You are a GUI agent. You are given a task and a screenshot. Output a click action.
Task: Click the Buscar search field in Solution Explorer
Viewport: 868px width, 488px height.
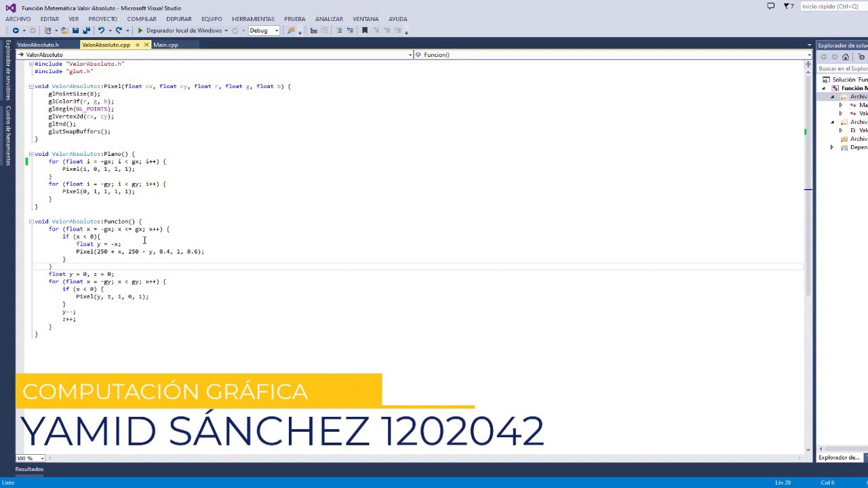coord(842,68)
